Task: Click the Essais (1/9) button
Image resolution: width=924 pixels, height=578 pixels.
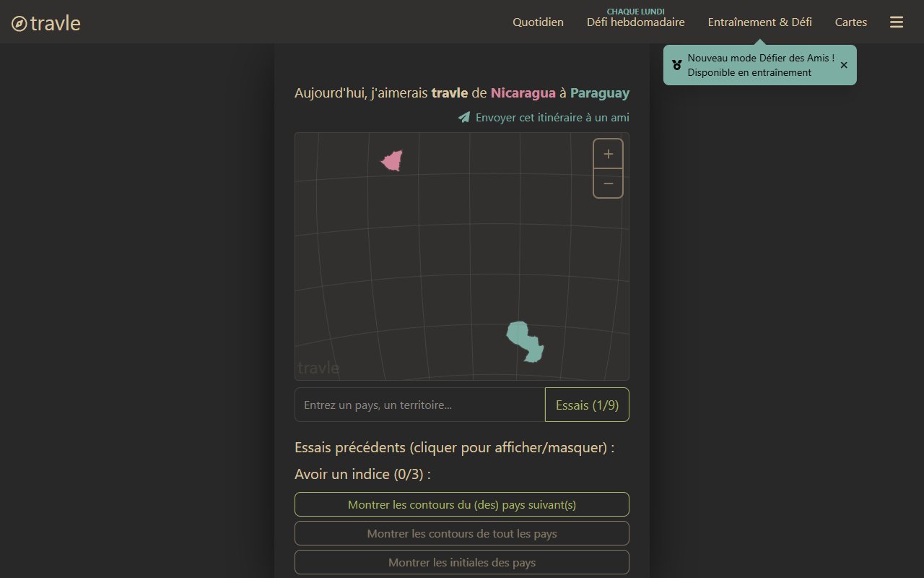Action: (587, 405)
